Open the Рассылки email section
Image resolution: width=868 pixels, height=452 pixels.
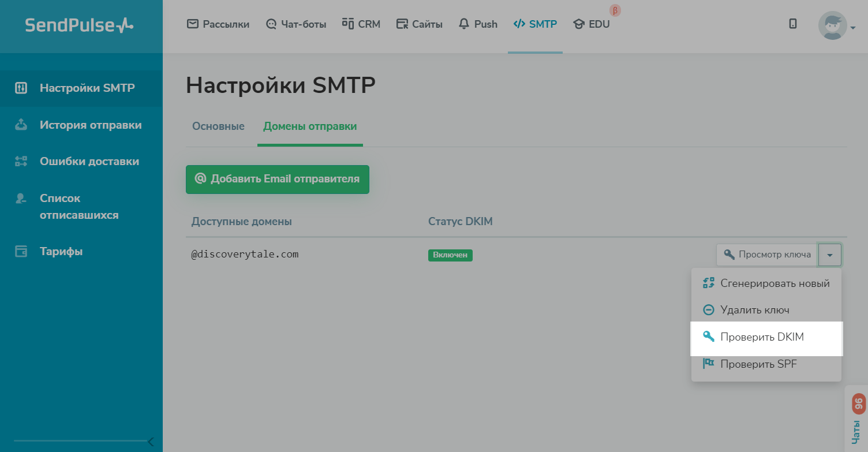(x=218, y=24)
